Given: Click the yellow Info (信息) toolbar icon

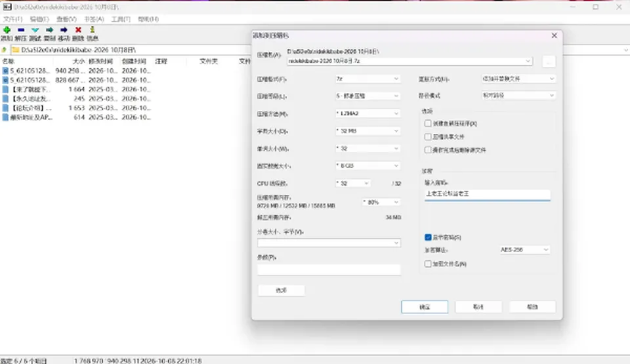Looking at the screenshot, I should pos(93,30).
